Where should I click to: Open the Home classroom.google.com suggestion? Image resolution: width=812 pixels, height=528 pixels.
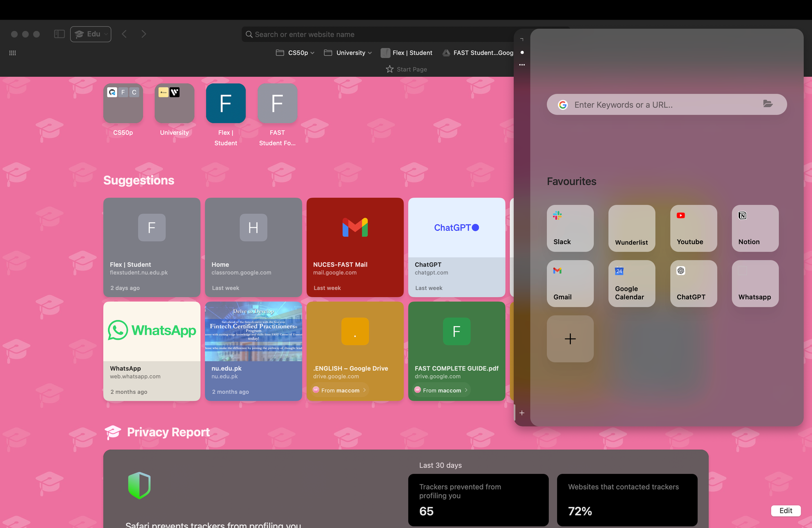click(x=253, y=247)
